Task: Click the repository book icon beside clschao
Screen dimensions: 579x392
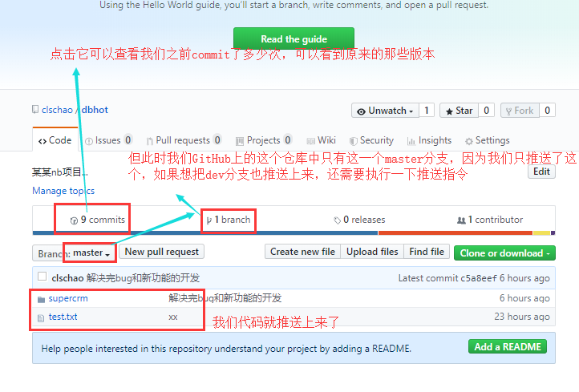Action: tap(35, 110)
